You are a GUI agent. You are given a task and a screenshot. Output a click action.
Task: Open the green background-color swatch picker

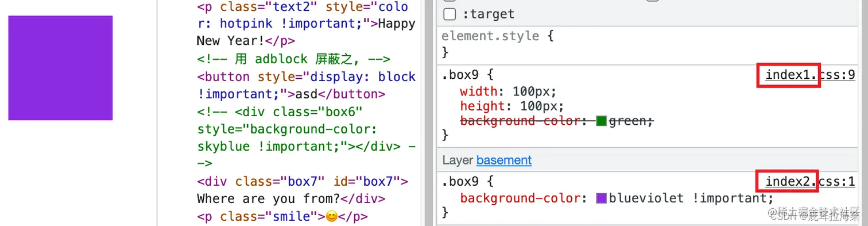(602, 121)
